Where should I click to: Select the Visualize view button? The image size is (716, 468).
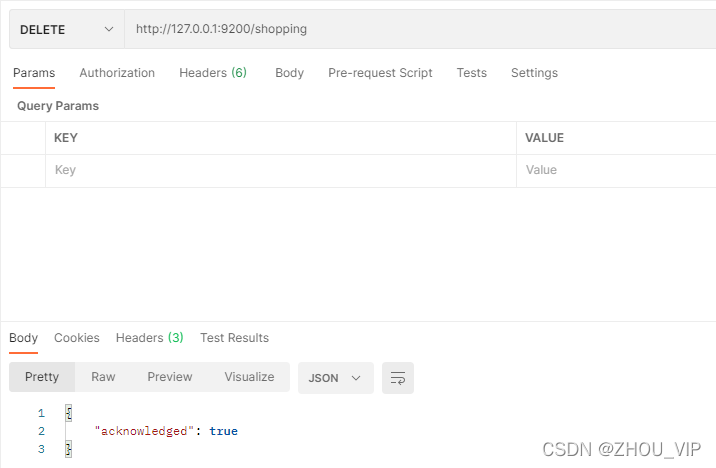249,377
